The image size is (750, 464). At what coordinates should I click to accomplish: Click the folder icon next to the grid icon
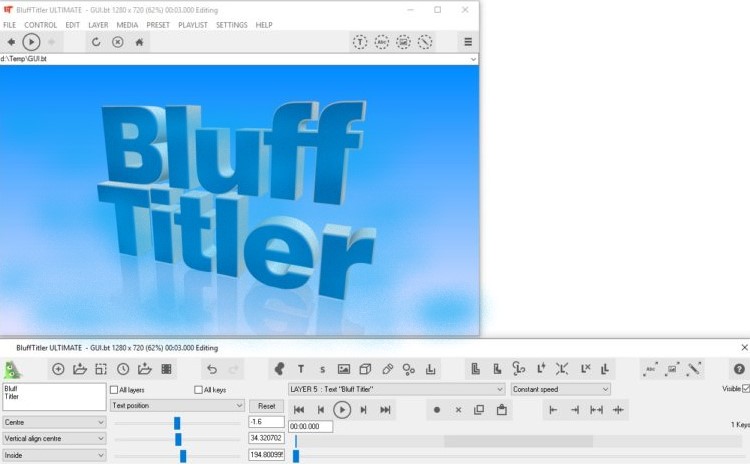[x=144, y=369]
